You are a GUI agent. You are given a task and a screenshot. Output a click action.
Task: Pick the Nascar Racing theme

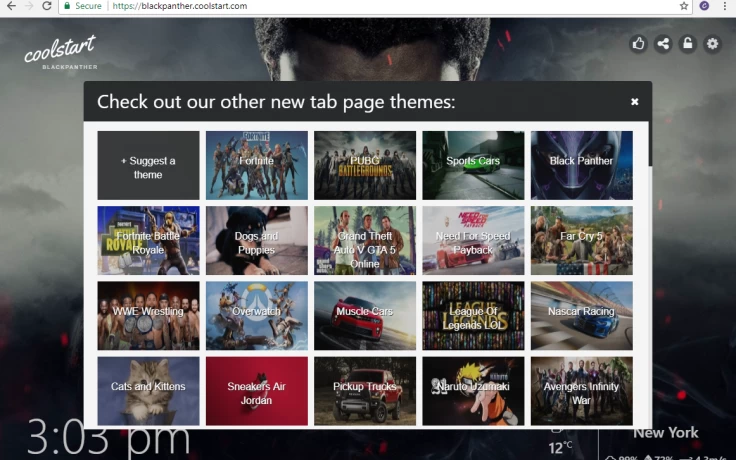click(582, 315)
